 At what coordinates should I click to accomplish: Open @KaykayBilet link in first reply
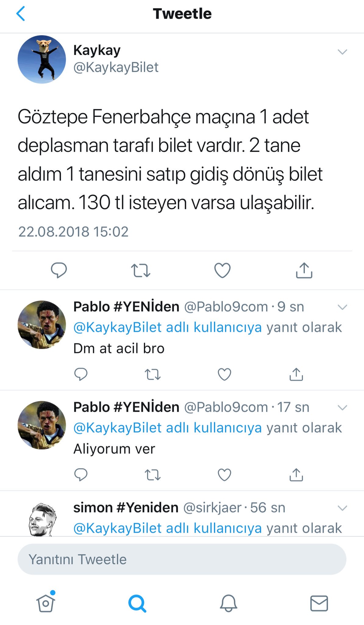click(117, 327)
